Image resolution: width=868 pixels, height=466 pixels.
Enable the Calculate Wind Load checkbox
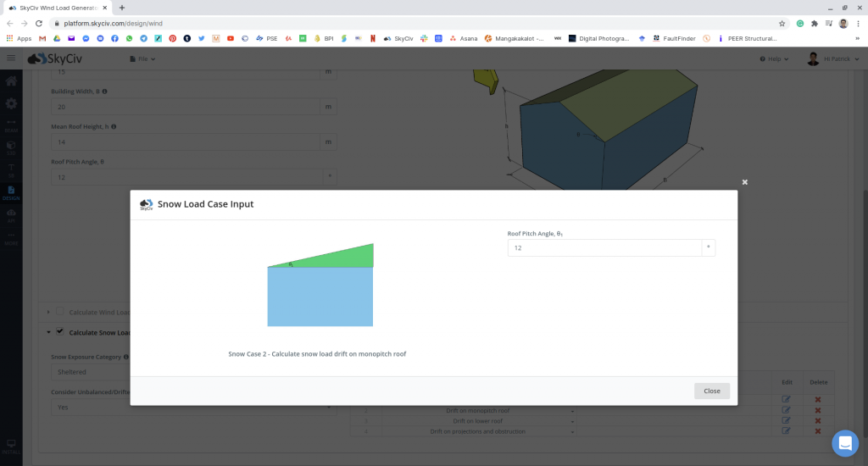[x=59, y=312]
